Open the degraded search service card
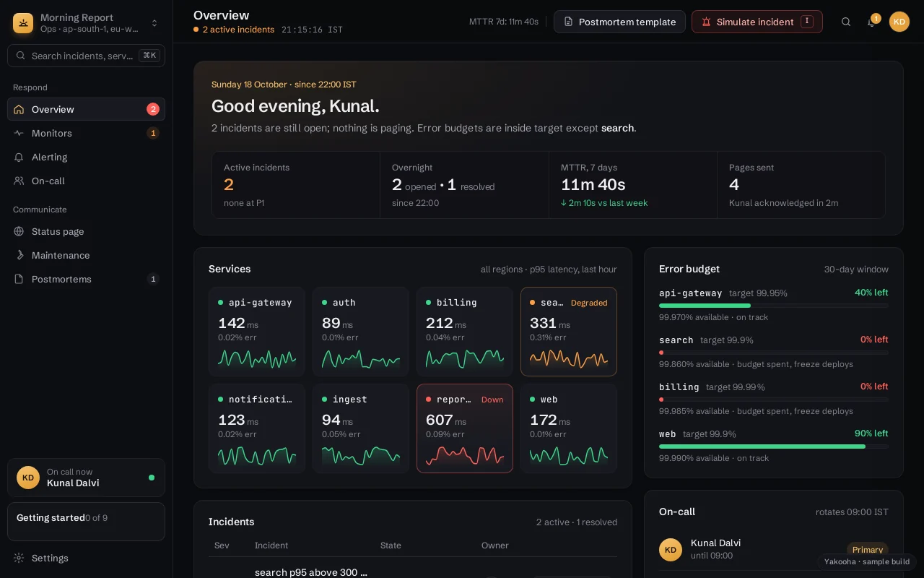924x578 pixels. pos(569,332)
